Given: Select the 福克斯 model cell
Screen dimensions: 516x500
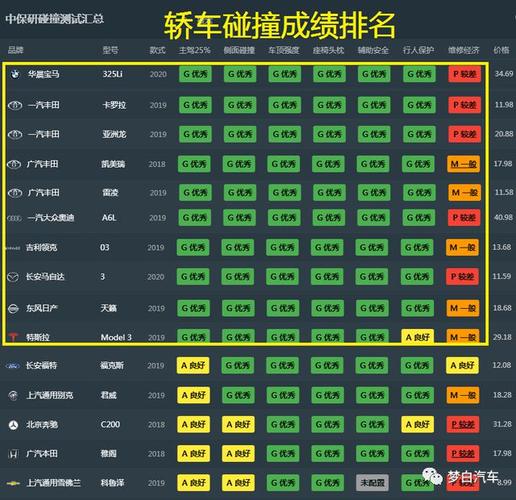Looking at the screenshot, I should coord(112,366).
